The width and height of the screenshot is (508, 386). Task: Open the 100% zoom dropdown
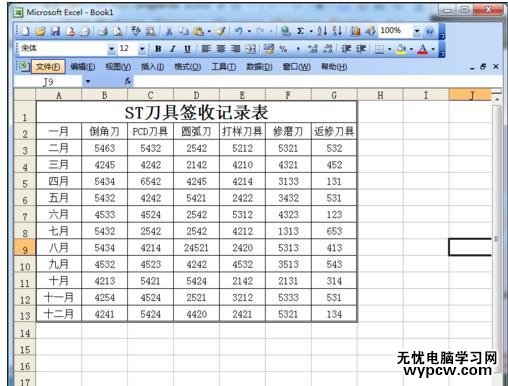(417, 31)
